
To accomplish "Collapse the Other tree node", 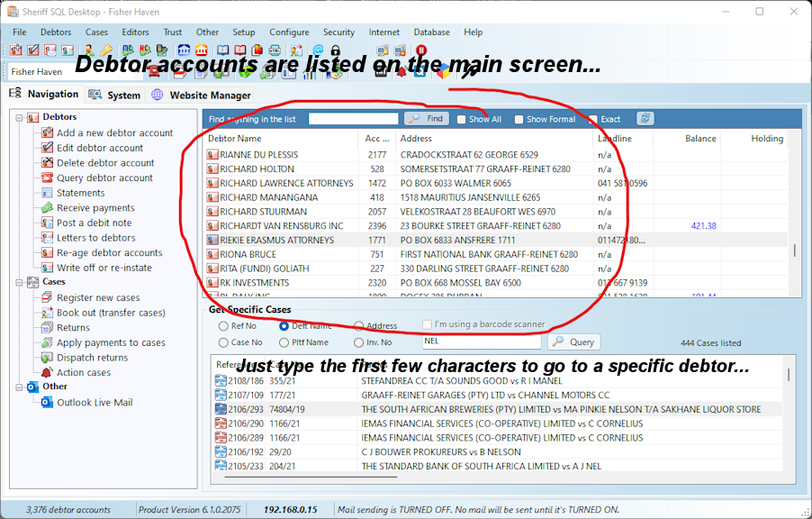I will 19,387.
